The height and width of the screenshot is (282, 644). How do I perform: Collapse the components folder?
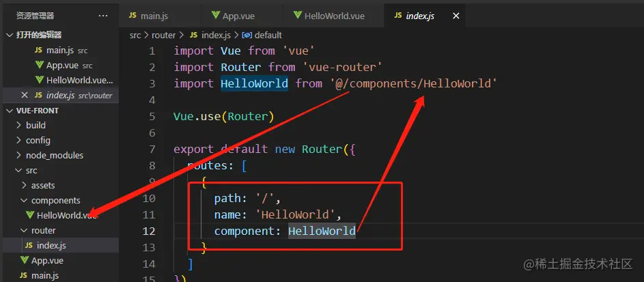61,200
